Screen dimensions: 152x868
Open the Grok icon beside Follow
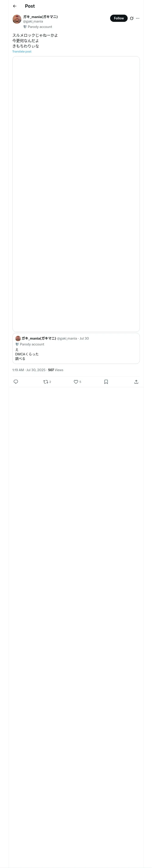click(x=132, y=18)
